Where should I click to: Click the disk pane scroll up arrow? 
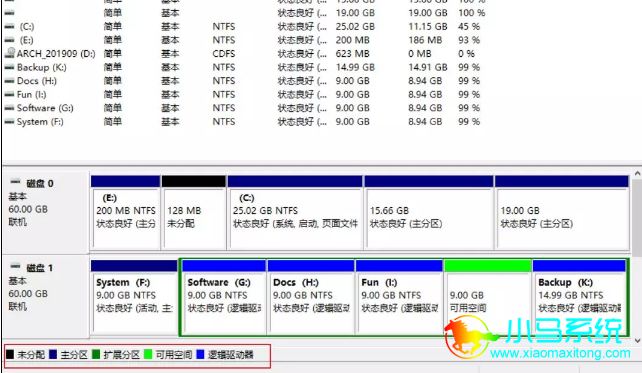[637, 174]
